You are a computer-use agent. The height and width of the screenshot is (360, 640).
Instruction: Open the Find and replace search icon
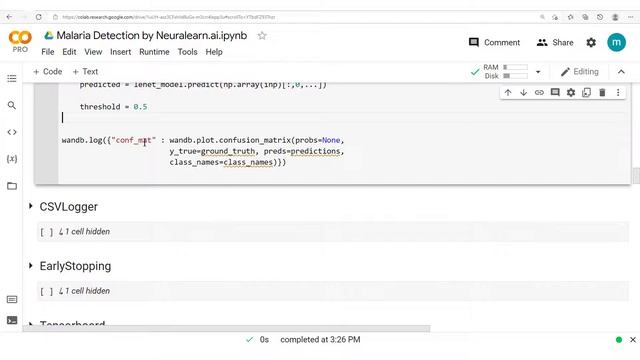(12, 105)
